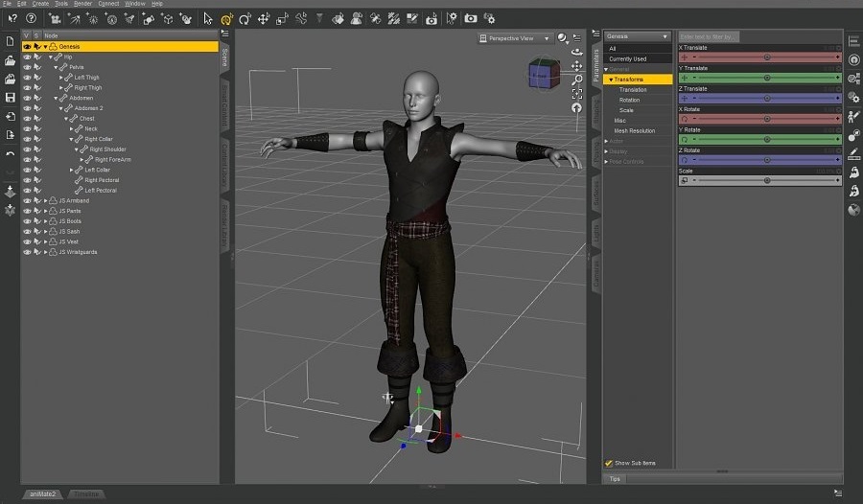Click the parameter filter text field
Viewport: 863px width, 504px height.
click(709, 36)
